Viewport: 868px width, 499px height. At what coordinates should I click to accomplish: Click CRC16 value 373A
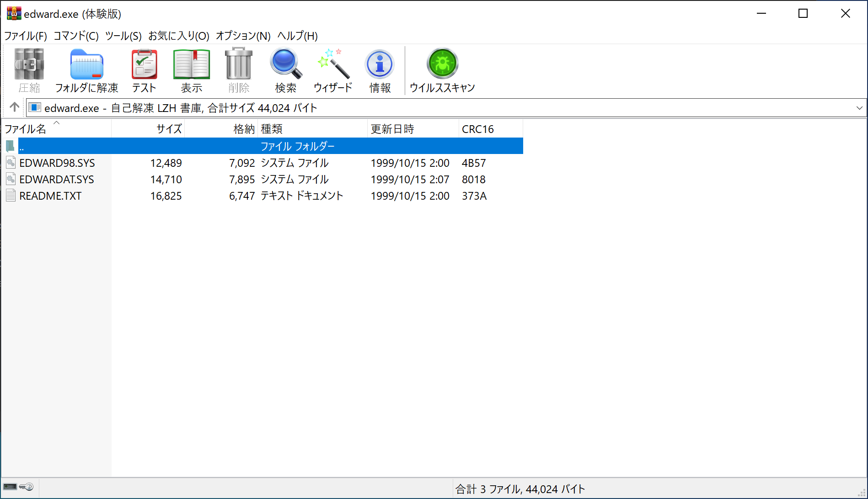coord(474,196)
